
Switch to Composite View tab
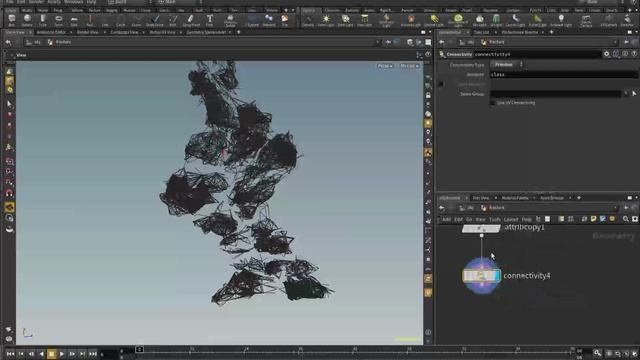(x=124, y=32)
